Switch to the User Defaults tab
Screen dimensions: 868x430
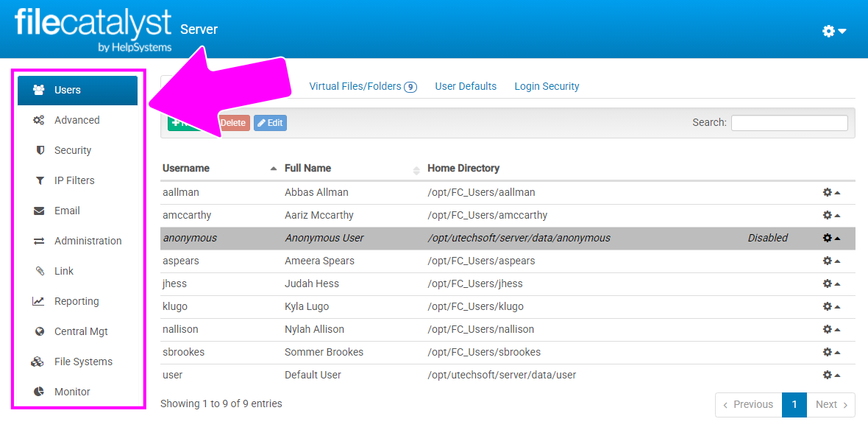coord(466,86)
